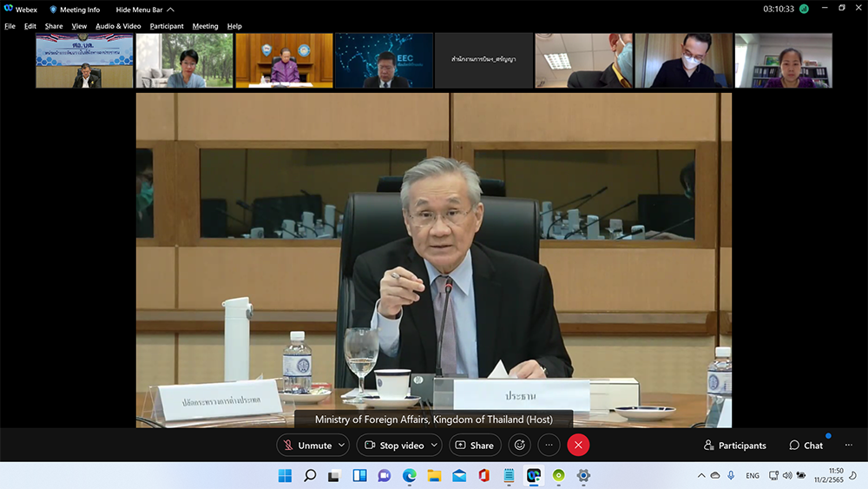Switch to Webex taskbar icon
The height and width of the screenshot is (489, 868).
pos(534,476)
